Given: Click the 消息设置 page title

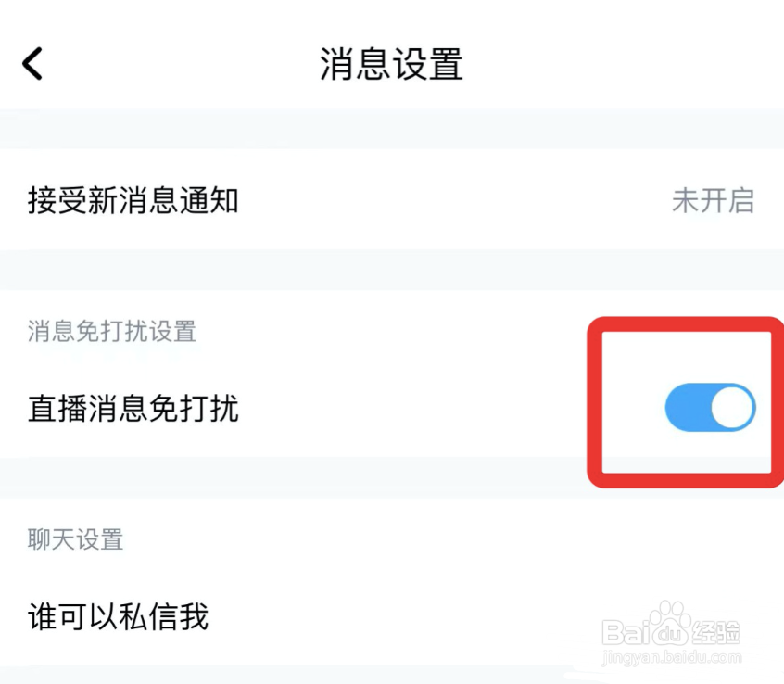Looking at the screenshot, I should click(391, 65).
